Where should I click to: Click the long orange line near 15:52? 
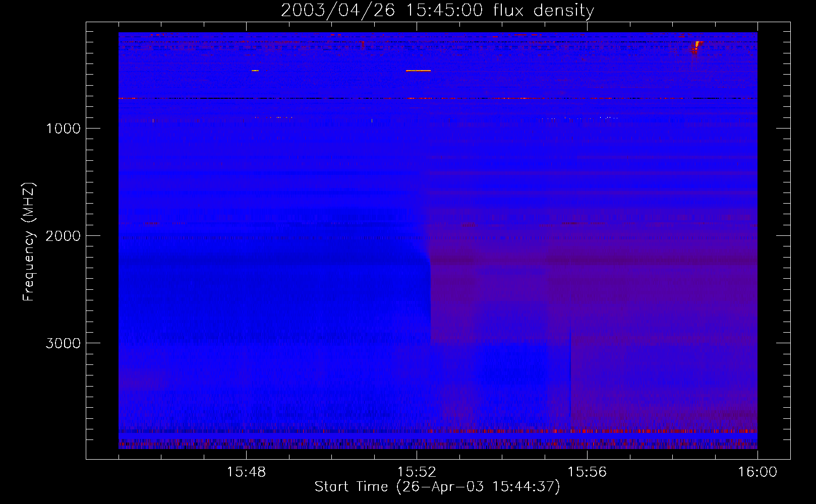click(418, 71)
